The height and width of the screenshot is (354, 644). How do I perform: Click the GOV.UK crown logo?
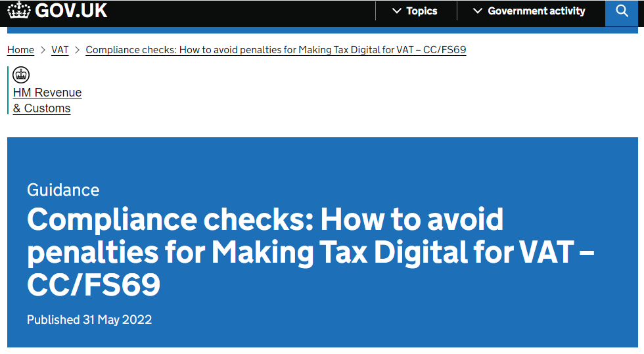pyautogui.click(x=19, y=11)
